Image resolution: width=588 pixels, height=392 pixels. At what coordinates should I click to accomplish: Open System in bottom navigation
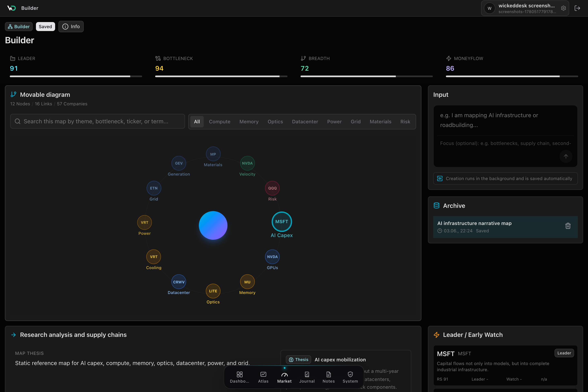tap(350, 377)
